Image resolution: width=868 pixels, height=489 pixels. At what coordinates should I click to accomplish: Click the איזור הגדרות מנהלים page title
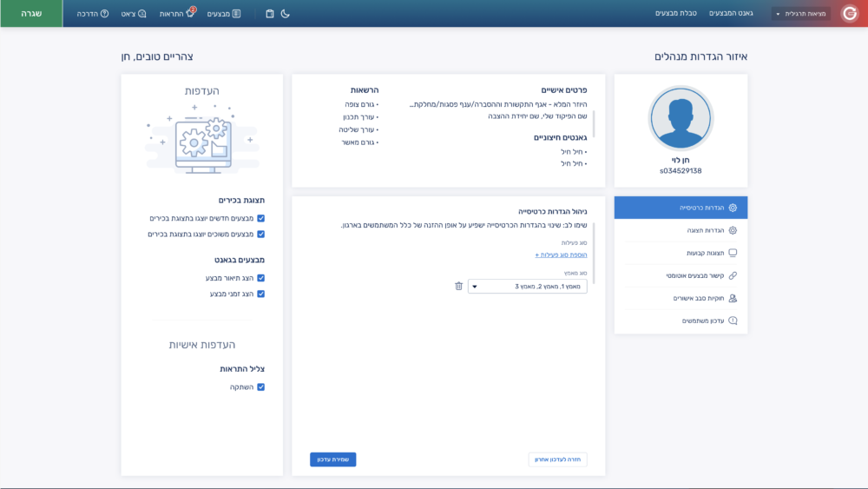click(700, 56)
